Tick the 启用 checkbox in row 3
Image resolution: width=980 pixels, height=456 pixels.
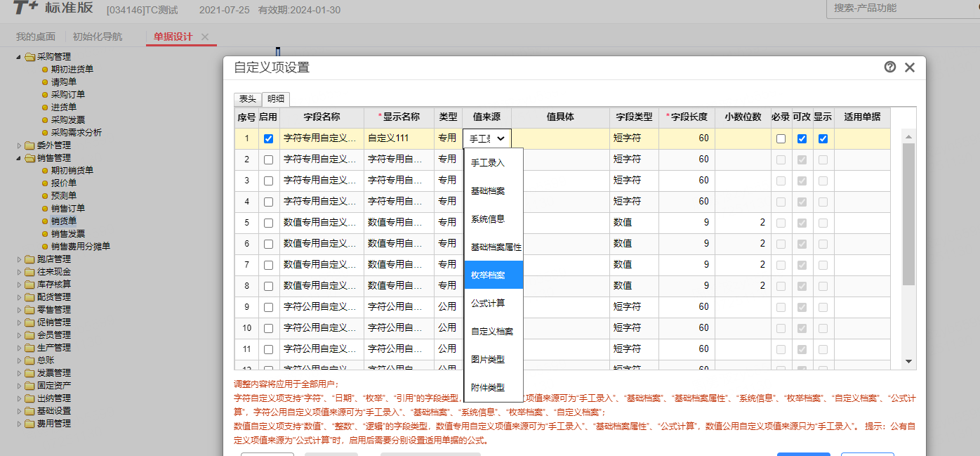tap(268, 181)
